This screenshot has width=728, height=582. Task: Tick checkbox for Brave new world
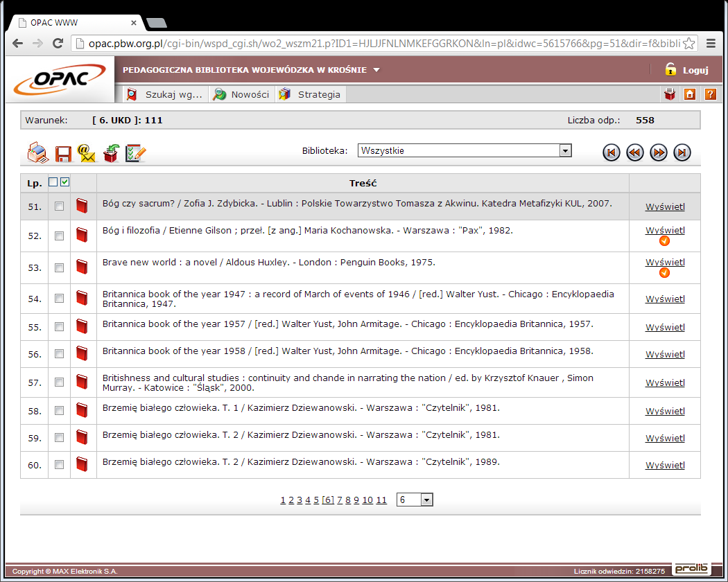click(59, 268)
